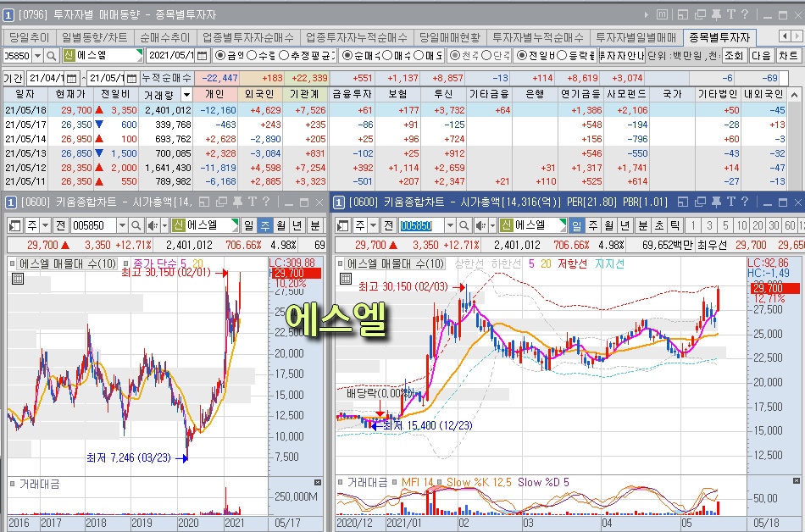Click the help question mark in right chart title bar
This screenshot has width=805, height=532.
745,202
